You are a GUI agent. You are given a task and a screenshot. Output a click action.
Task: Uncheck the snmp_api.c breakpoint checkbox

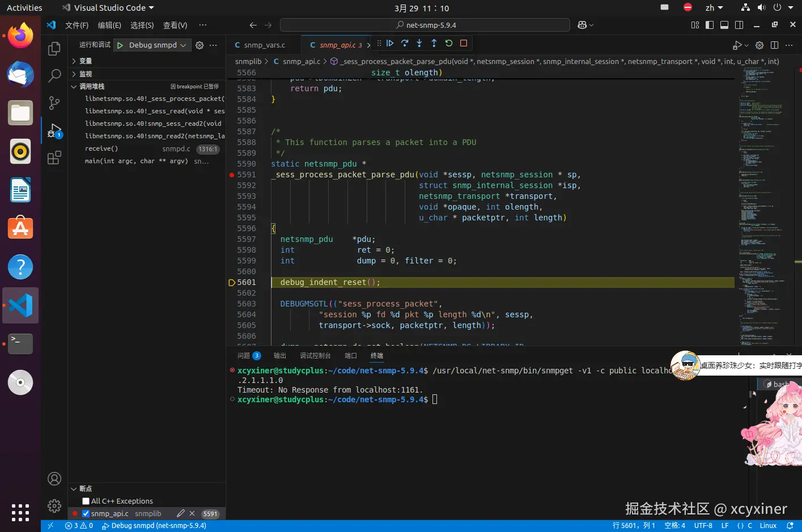[86, 514]
